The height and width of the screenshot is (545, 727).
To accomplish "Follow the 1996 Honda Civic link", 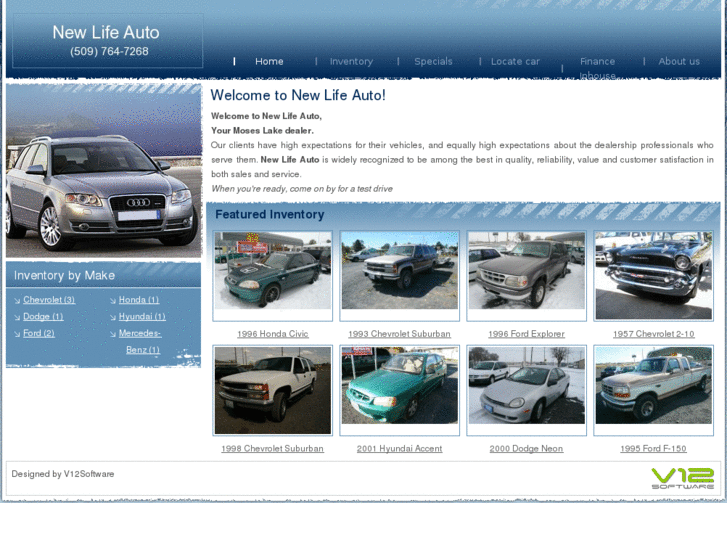I will click(x=273, y=334).
